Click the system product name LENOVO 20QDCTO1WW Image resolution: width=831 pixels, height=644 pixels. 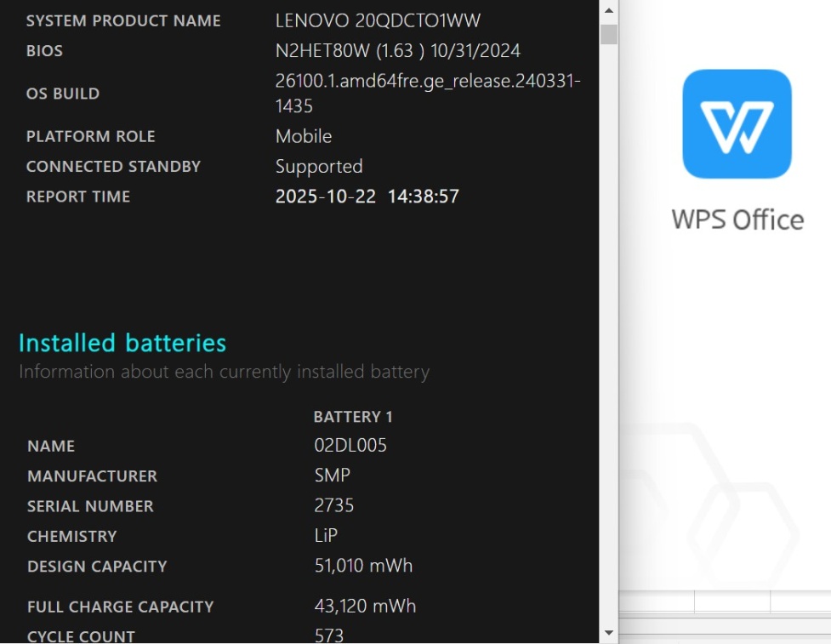[x=379, y=20]
